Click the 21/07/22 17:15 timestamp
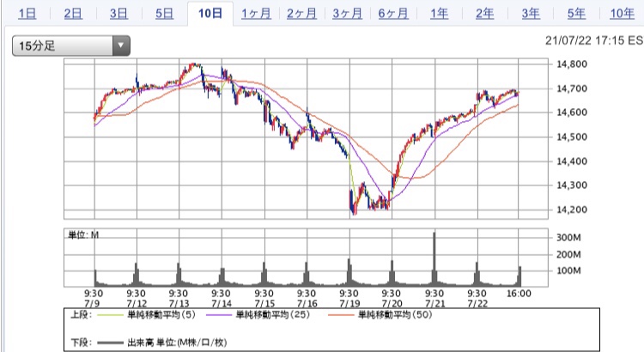This screenshot has height=352, width=644. click(594, 40)
